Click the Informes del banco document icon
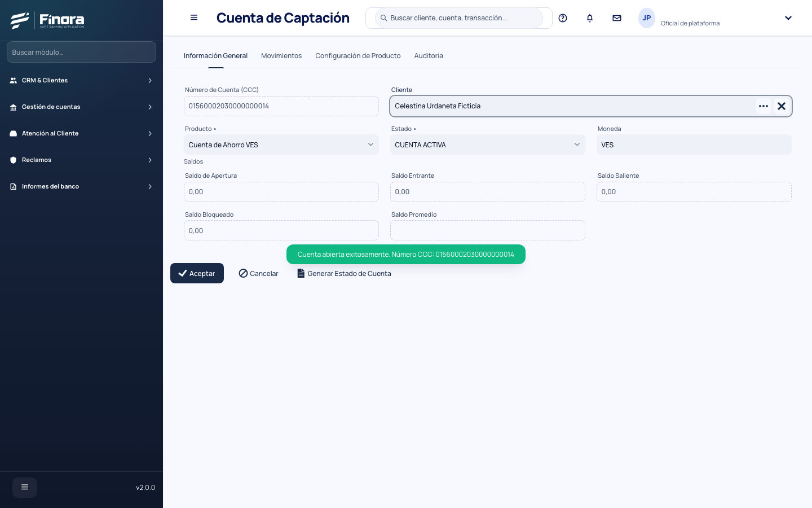The width and height of the screenshot is (812, 508). 14,187
